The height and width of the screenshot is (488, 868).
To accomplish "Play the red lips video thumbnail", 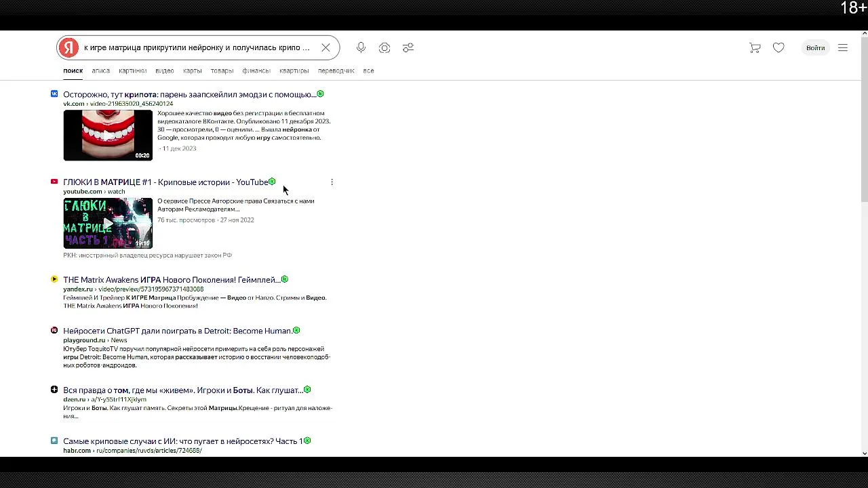I will pos(108,135).
